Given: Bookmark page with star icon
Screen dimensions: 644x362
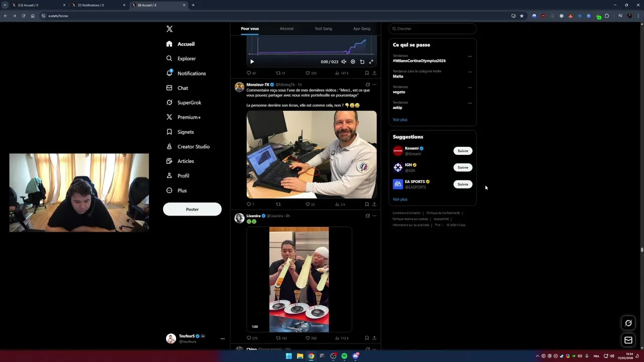Looking at the screenshot, I should pyautogui.click(x=522, y=16).
